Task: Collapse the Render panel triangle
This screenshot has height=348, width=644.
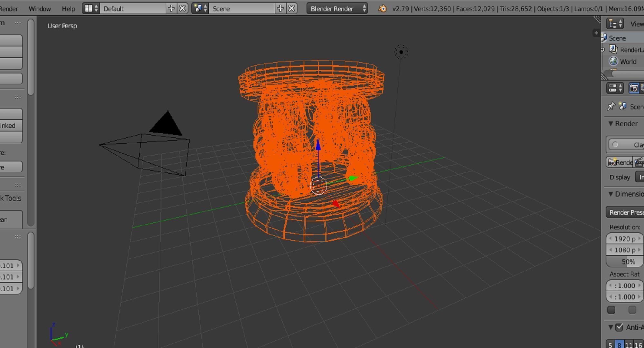Action: (x=611, y=123)
